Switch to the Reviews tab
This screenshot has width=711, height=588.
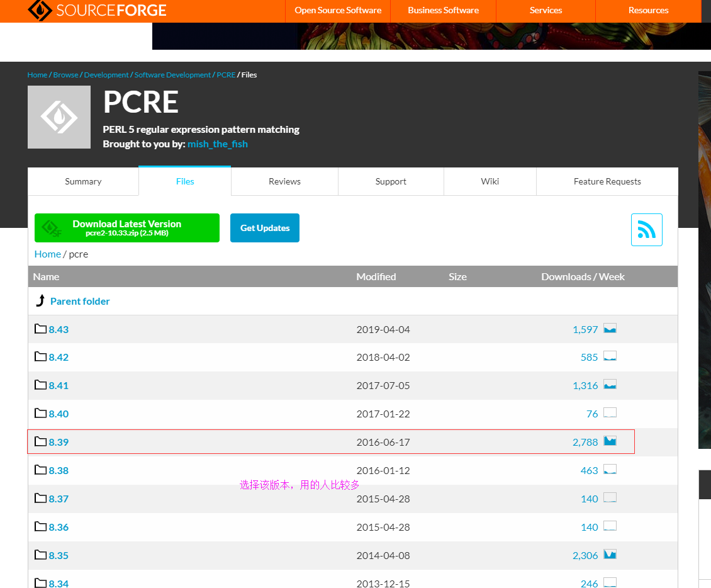pos(284,181)
